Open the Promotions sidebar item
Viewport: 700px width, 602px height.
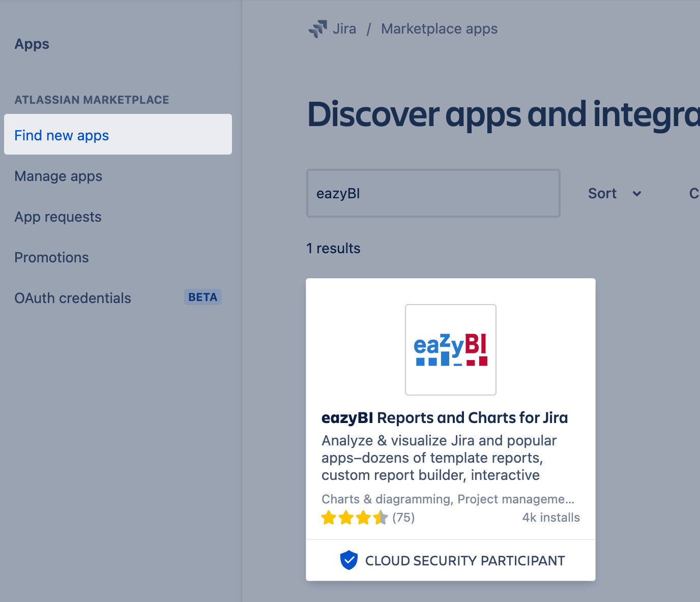51,258
